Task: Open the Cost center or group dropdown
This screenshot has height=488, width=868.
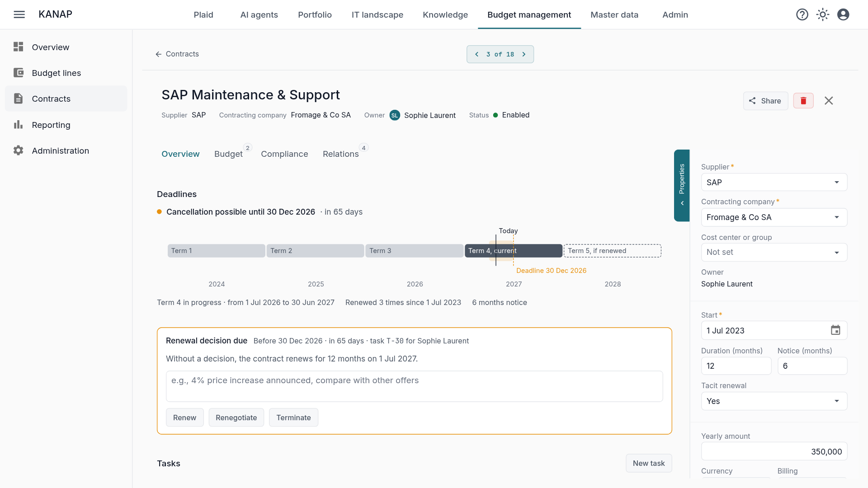Action: point(774,252)
